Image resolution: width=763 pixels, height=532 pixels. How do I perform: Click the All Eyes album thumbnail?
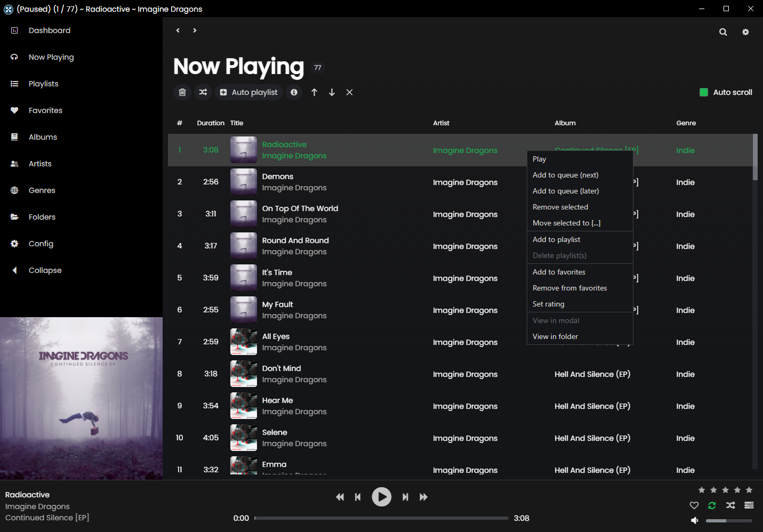tap(244, 342)
